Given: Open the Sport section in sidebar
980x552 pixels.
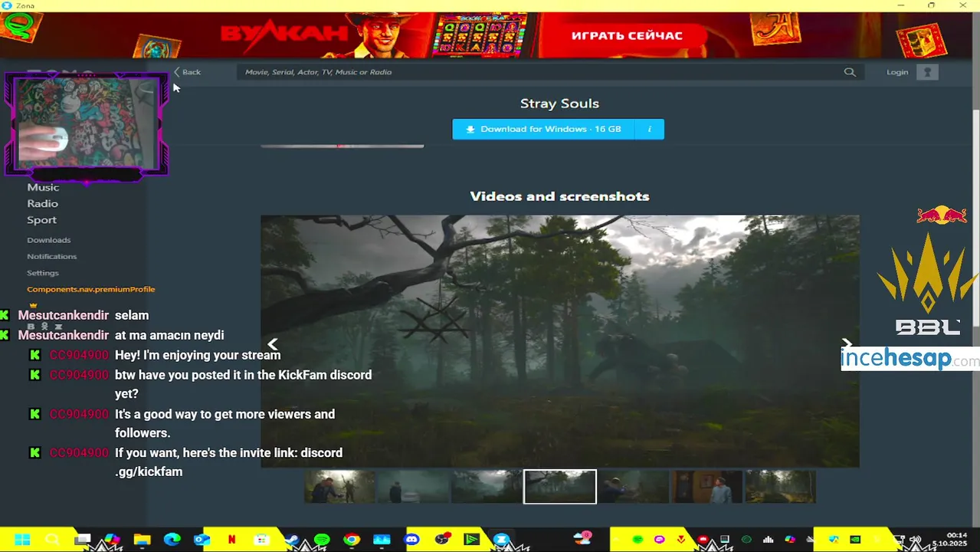Looking at the screenshot, I should [41, 220].
